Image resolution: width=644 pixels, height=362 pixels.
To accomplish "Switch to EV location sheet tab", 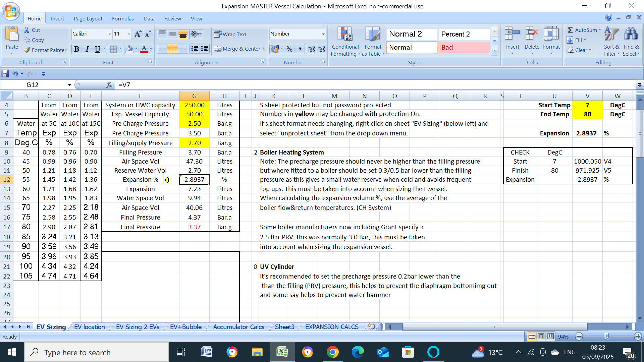I will coord(89,327).
